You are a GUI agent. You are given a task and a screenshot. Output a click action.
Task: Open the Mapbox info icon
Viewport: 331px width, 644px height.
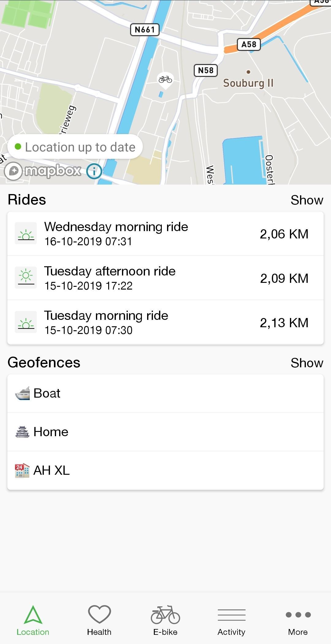pos(94,171)
